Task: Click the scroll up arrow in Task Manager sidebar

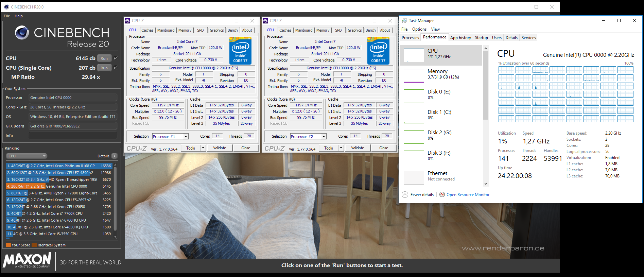Action: [x=486, y=48]
